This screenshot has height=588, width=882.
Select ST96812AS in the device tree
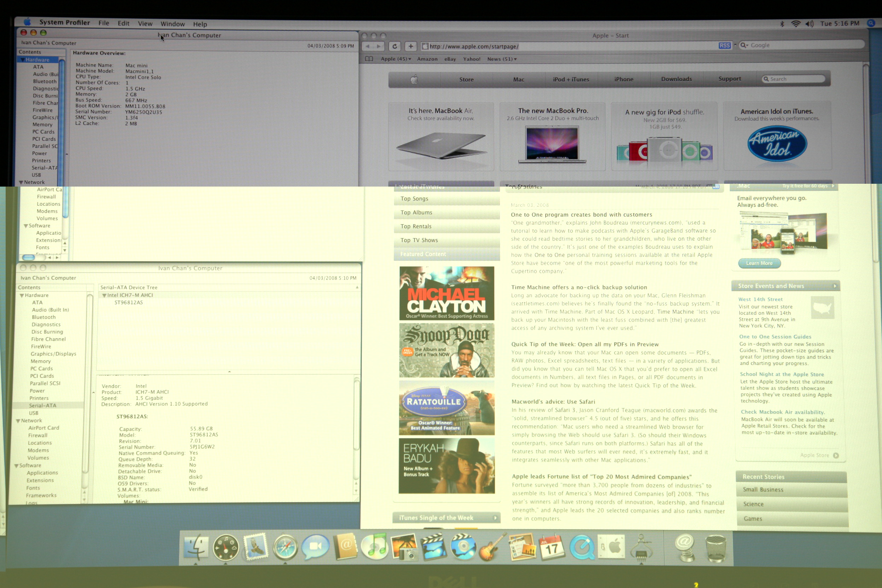(x=129, y=302)
